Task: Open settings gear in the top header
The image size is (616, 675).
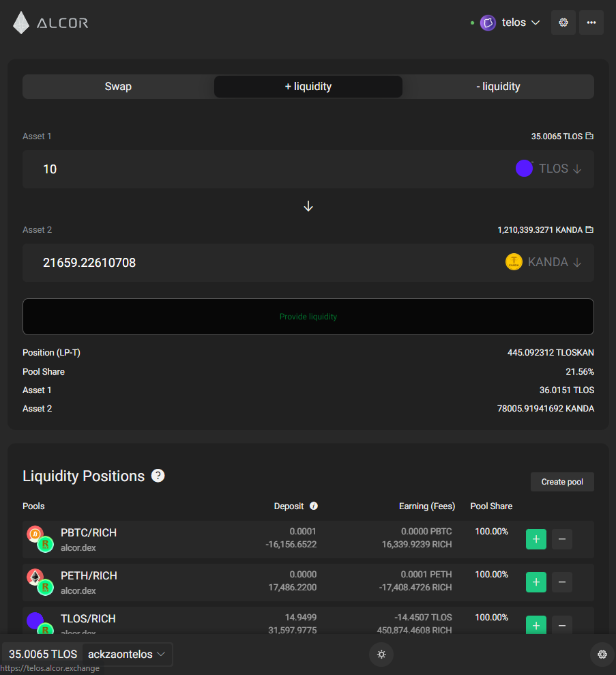Action: pyautogui.click(x=563, y=23)
